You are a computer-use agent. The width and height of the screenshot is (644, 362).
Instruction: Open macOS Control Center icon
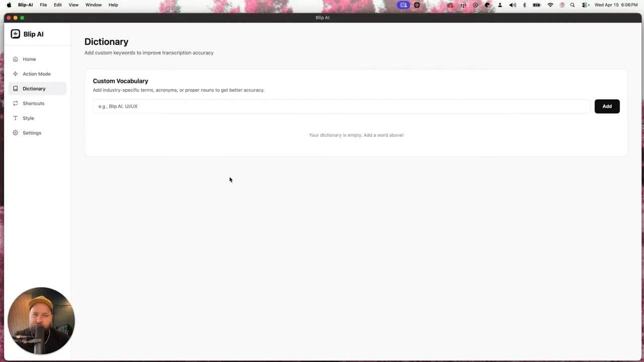585,5
